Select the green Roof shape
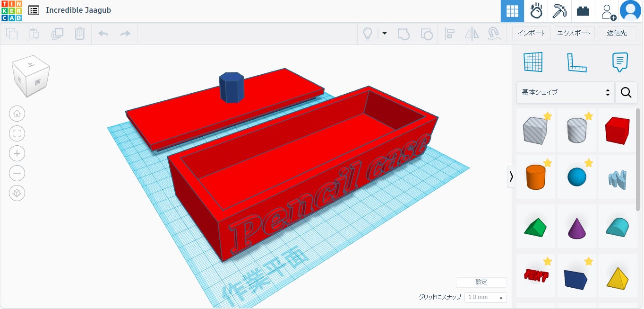 tap(535, 227)
